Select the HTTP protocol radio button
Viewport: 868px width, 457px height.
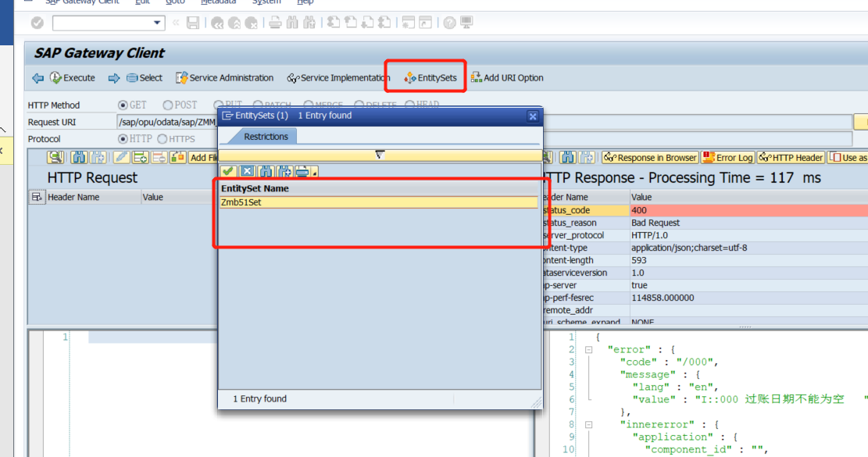point(123,139)
